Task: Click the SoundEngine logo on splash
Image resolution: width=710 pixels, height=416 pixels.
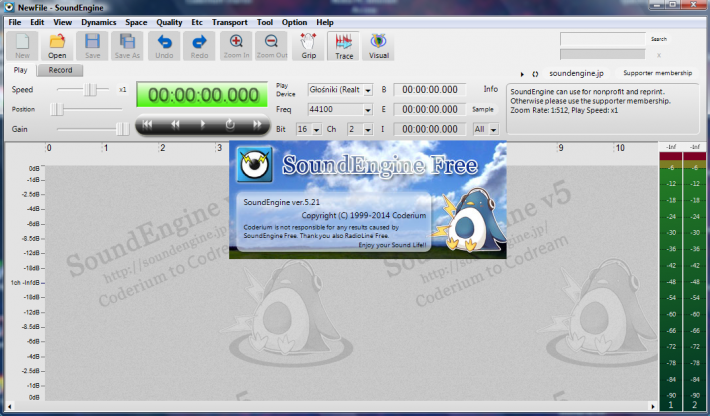Action: [x=255, y=164]
